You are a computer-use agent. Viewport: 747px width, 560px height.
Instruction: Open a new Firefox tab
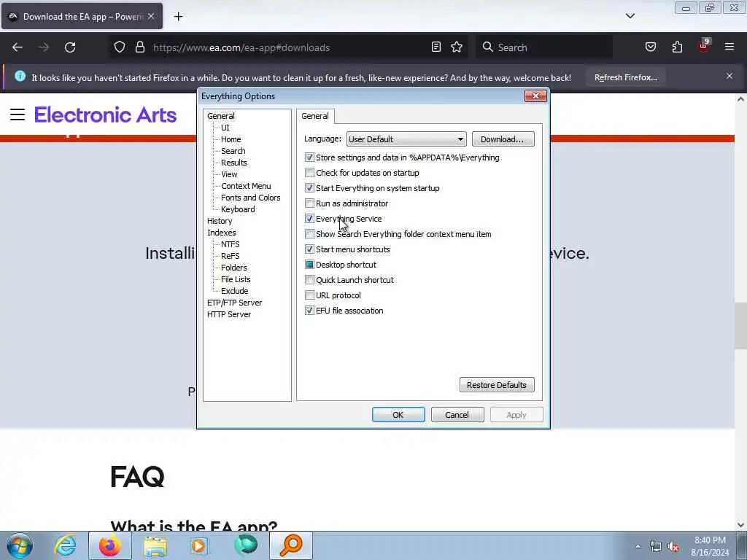[x=178, y=17]
